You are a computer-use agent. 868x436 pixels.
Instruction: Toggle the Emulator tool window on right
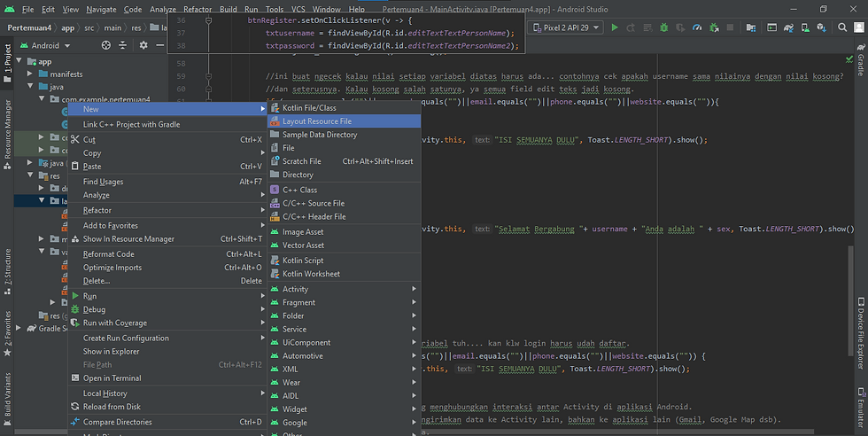[x=861, y=406]
